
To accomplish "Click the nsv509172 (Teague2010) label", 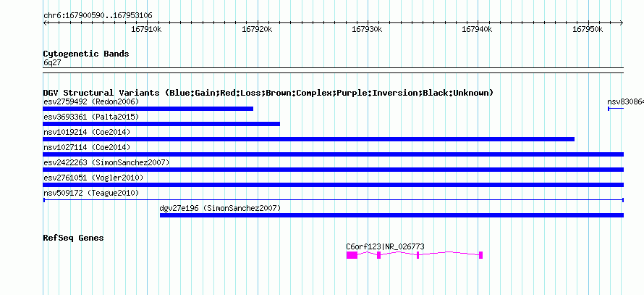I will (91, 193).
